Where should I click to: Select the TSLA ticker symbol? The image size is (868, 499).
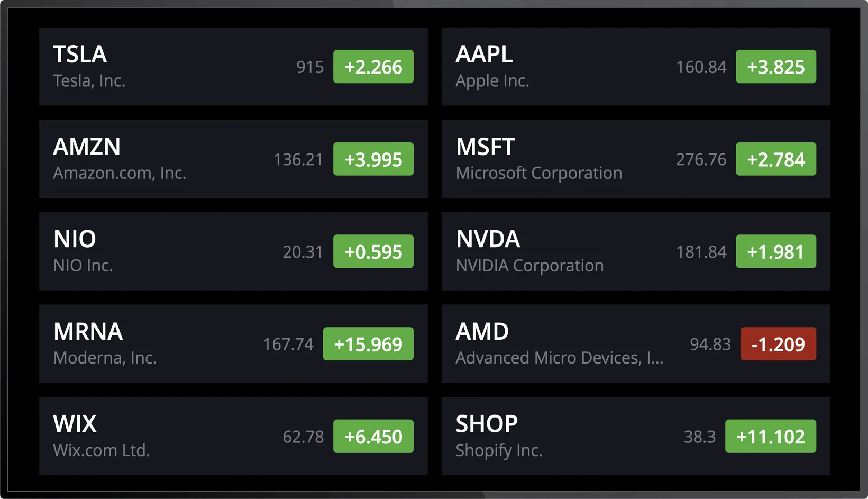click(x=80, y=54)
